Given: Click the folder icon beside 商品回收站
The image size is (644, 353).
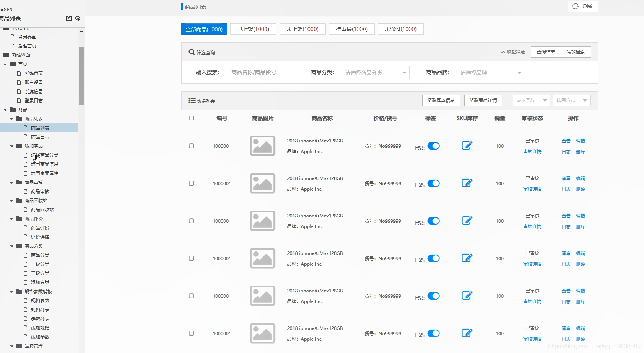Looking at the screenshot, I should pos(19,200).
